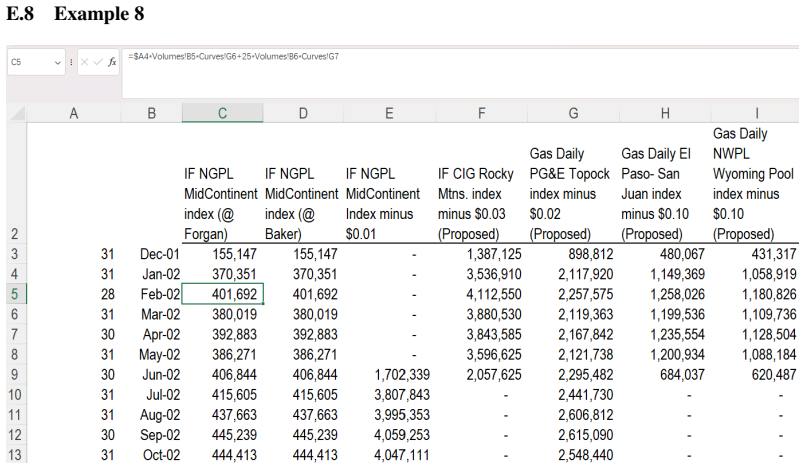Select column F header
This screenshot has height=469, width=805.
pos(482,113)
